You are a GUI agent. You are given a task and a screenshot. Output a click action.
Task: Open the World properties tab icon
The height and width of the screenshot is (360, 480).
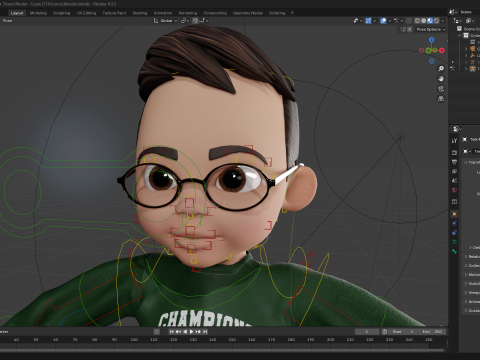pyautogui.click(x=454, y=190)
